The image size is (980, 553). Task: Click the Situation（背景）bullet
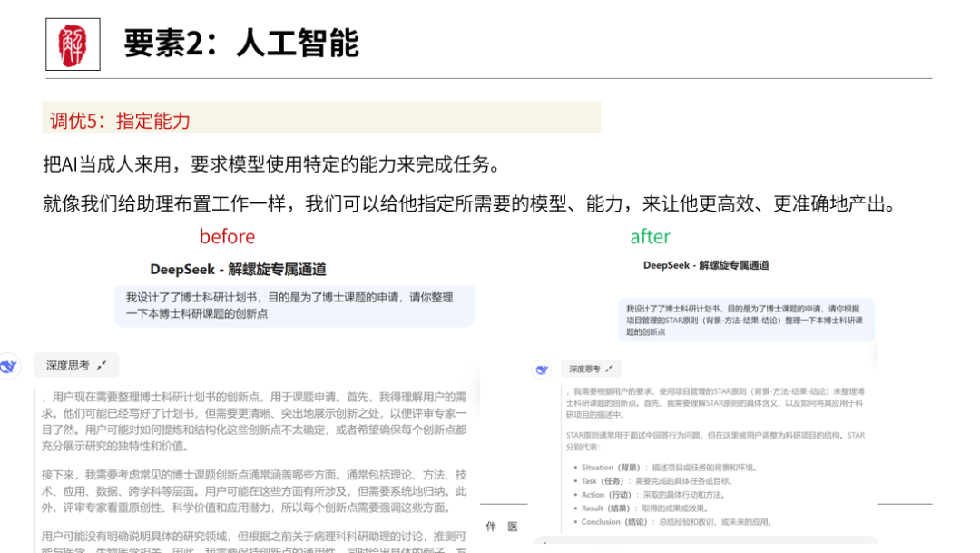666,468
